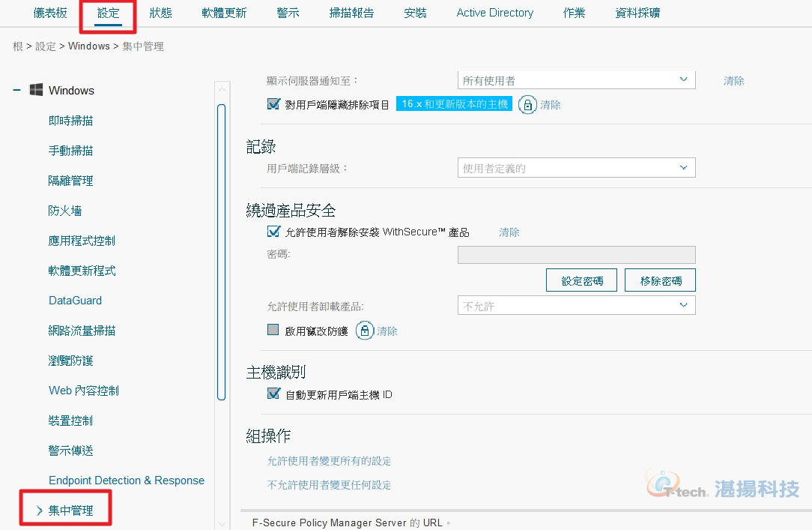Click the sidebar scroll up arrow
This screenshot has height=530, width=812.
tap(222, 90)
